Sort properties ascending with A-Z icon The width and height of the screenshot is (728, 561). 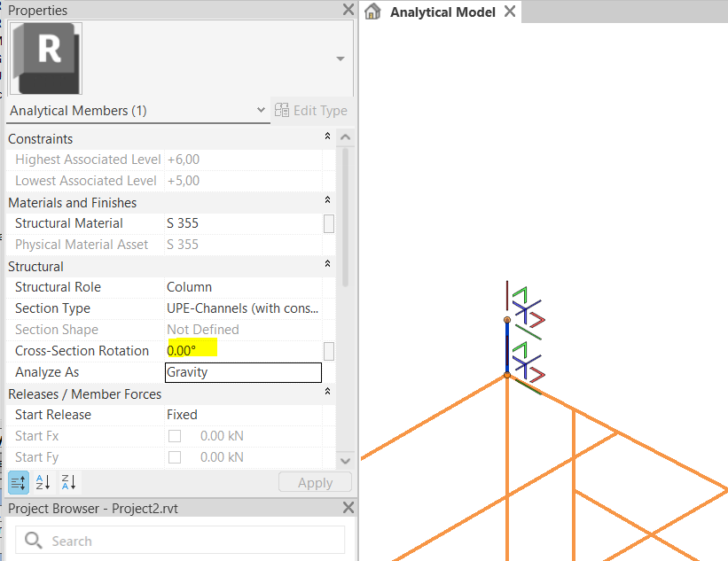pos(43,481)
